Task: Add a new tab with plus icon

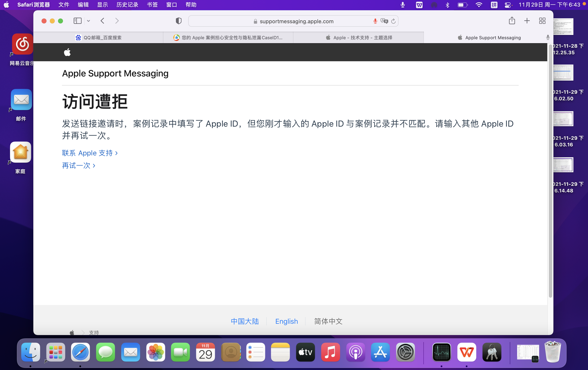Action: pos(527,21)
